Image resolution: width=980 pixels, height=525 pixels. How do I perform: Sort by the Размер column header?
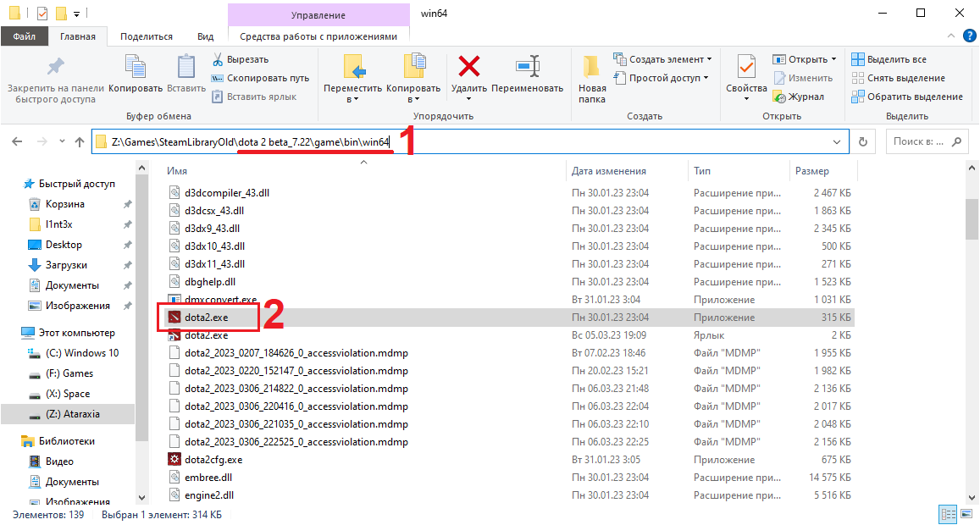pyautogui.click(x=812, y=171)
